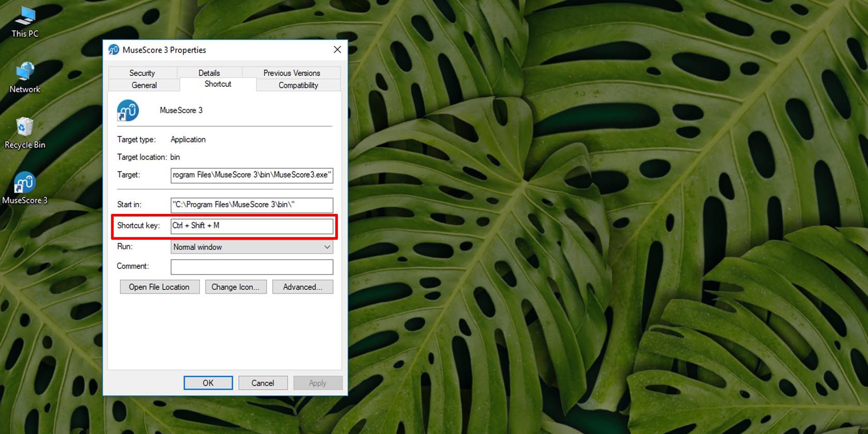This screenshot has width=868, height=434.
Task: Click the 'MuseScore 3 Properties' title text
Action: pos(164,50)
